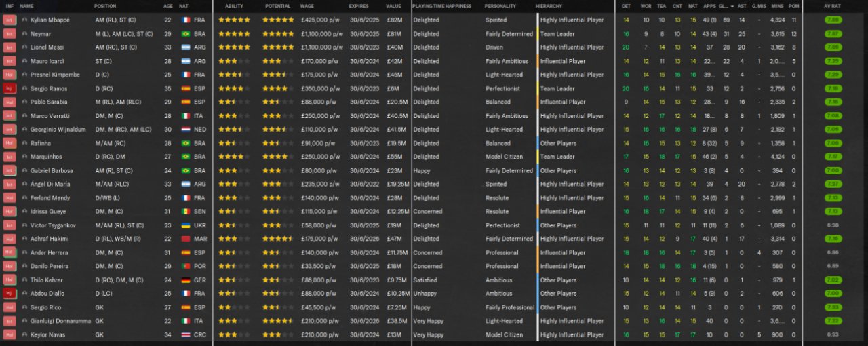Click the potential stars for Gianluigi Donnarumma
Screen dimensions: 868x346
tap(278, 321)
